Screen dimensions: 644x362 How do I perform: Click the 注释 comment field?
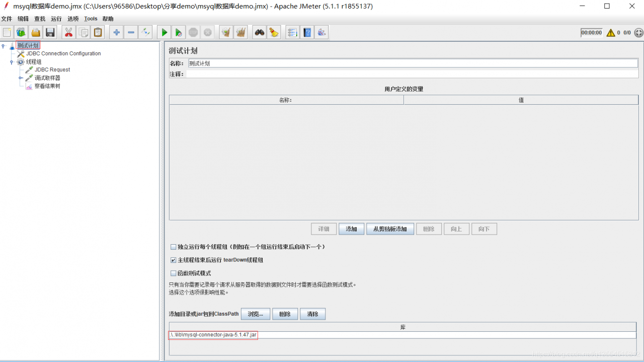tap(413, 74)
